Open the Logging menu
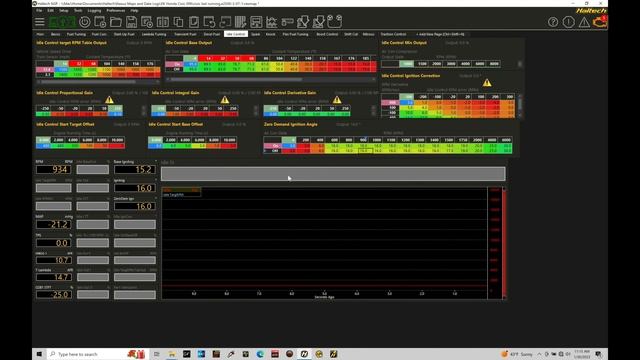The height and width of the screenshot is (360, 640). [x=94, y=10]
